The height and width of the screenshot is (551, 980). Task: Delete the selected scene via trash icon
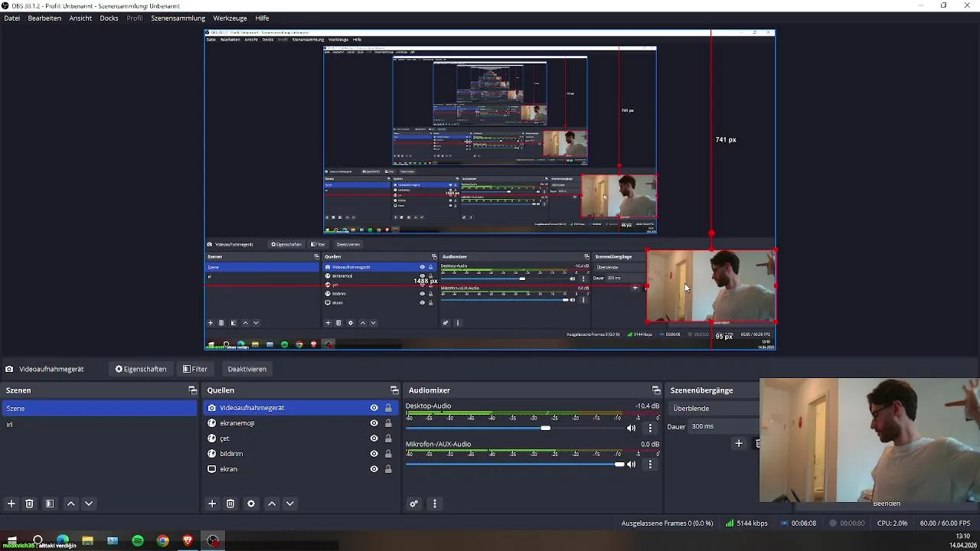29,504
